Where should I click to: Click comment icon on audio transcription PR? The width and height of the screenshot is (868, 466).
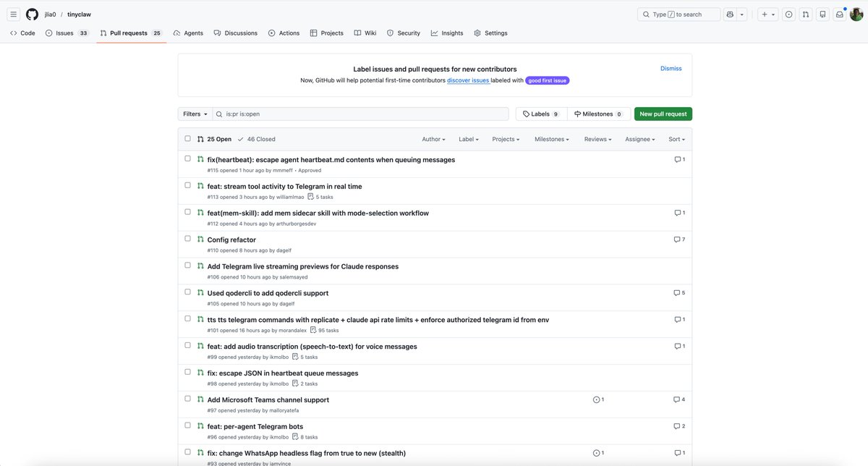(678, 347)
